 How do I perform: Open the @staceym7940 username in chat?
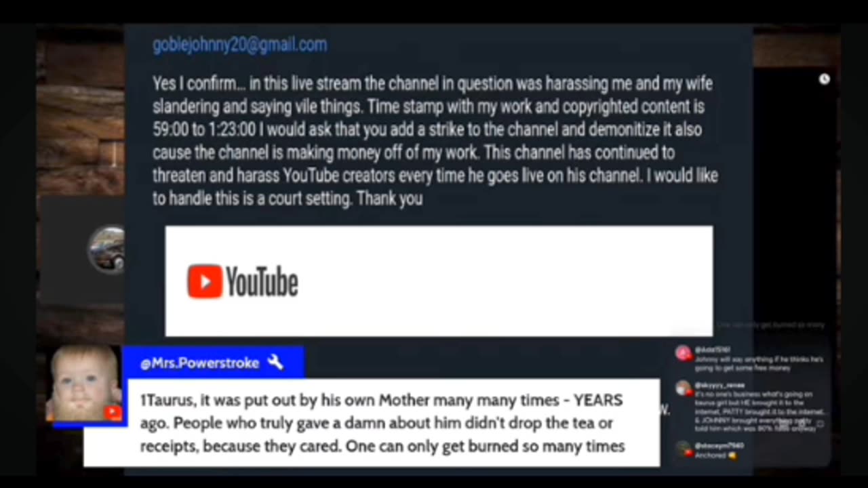(719, 445)
